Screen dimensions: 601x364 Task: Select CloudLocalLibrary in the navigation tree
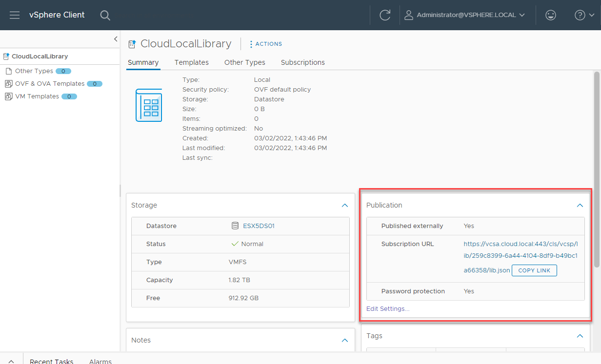pyautogui.click(x=40, y=57)
